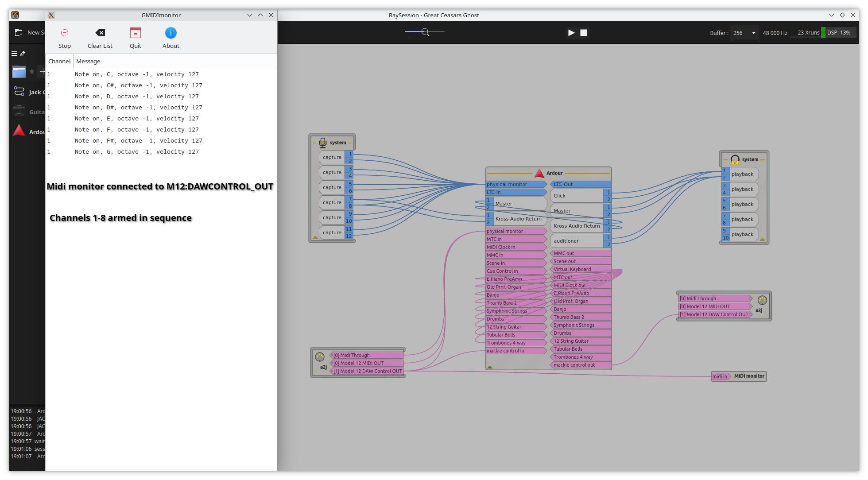Open the About dialog icon
Screen dimensions: 868x480
click(x=171, y=33)
